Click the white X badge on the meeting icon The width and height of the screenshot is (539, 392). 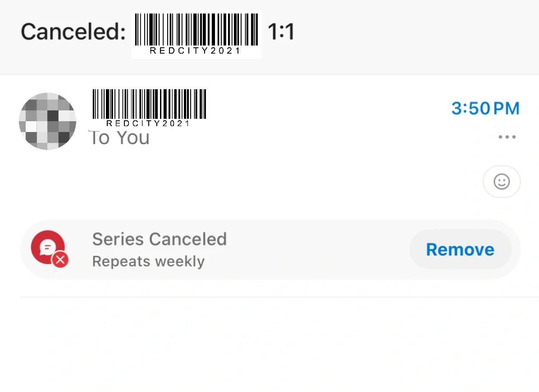60,260
